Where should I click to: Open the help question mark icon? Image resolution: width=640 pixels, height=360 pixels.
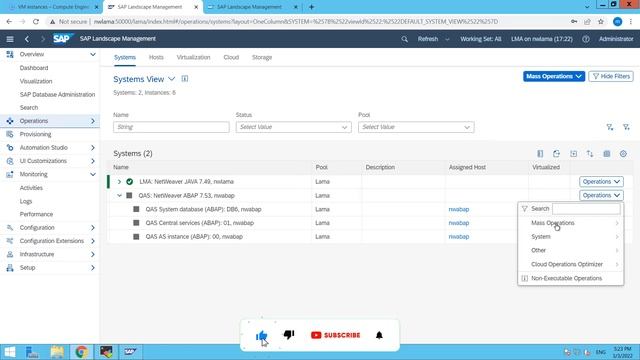[x=586, y=39]
